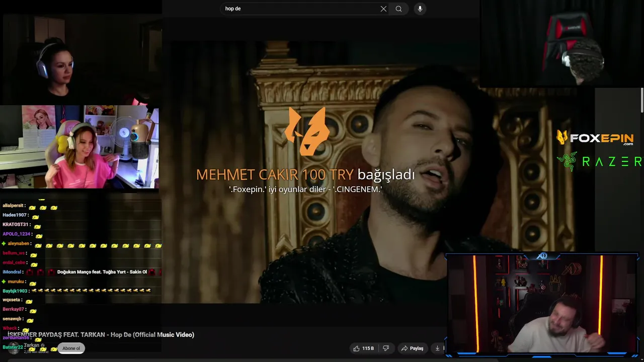Click chat username Baybjk1903
This screenshot has height=362, width=644.
pyautogui.click(x=15, y=291)
